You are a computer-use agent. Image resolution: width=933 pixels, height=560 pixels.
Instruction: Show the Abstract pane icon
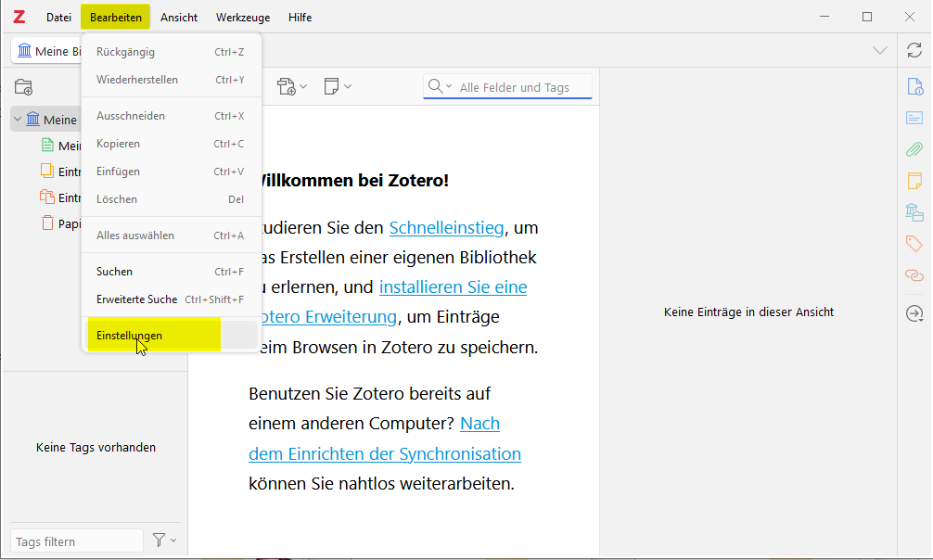click(914, 118)
